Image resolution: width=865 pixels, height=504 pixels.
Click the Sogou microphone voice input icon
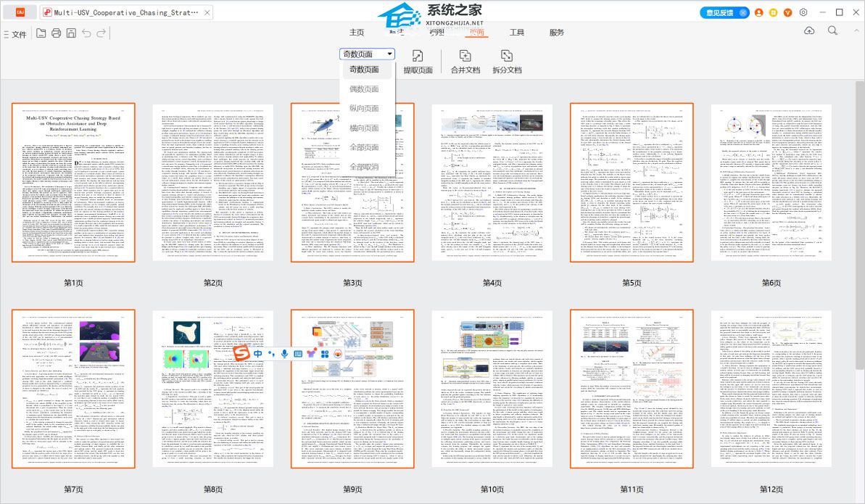(283, 353)
